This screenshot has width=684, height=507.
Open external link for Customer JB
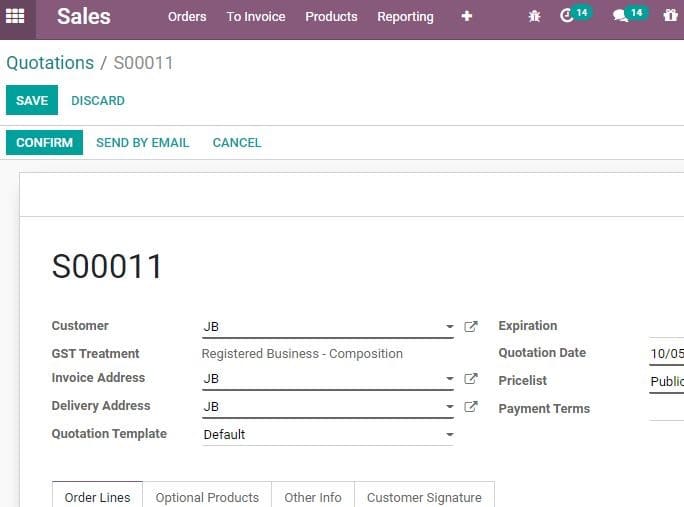coord(471,326)
